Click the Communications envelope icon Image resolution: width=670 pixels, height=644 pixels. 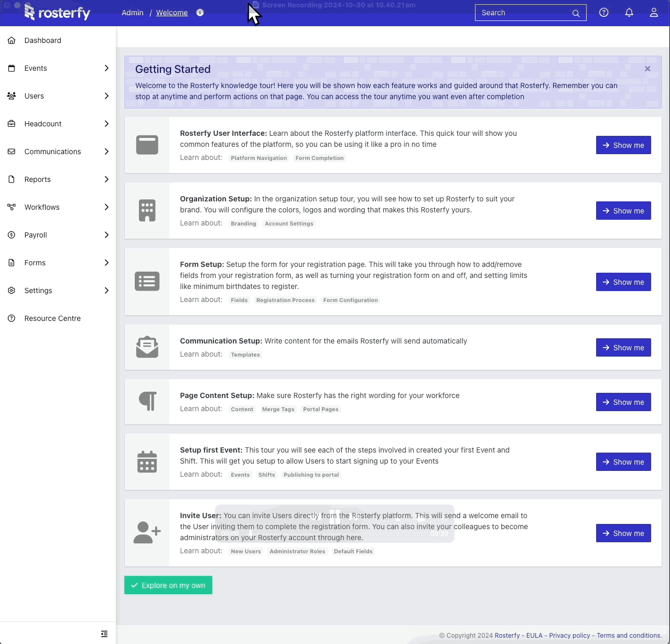(12, 152)
